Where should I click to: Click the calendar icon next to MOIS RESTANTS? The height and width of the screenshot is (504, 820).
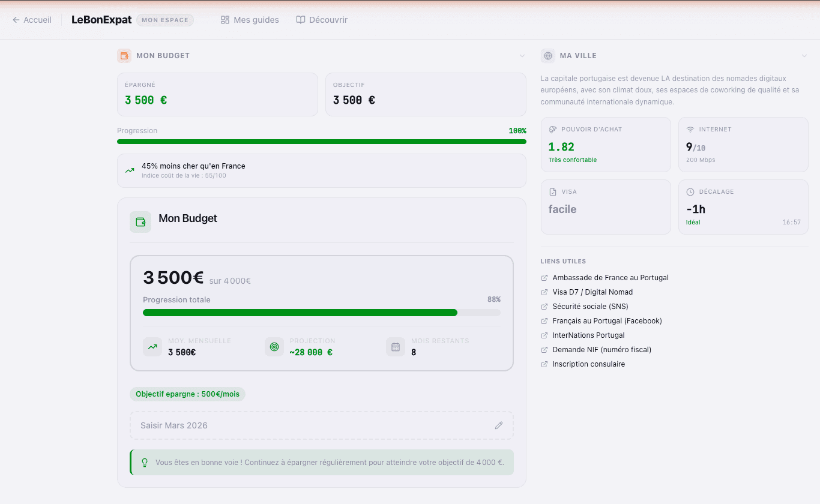click(396, 347)
